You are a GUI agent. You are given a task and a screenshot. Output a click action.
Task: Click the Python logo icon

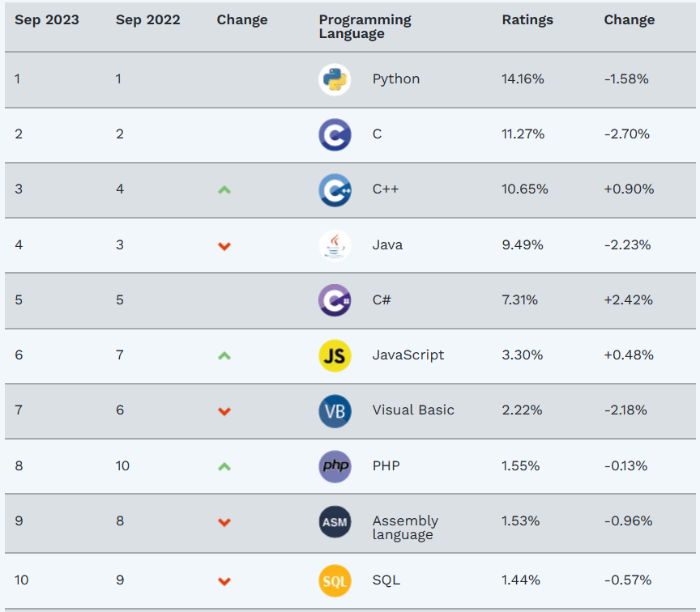(335, 79)
